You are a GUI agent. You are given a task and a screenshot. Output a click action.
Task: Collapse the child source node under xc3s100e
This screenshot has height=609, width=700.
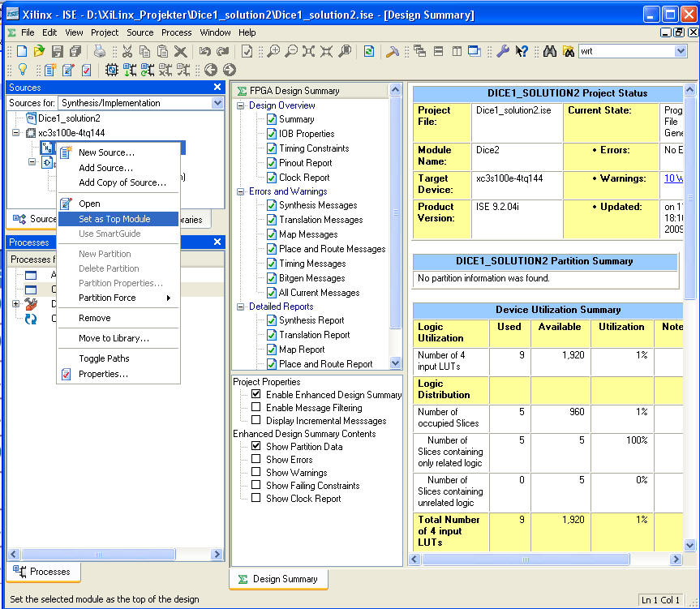pyautogui.click(x=32, y=162)
